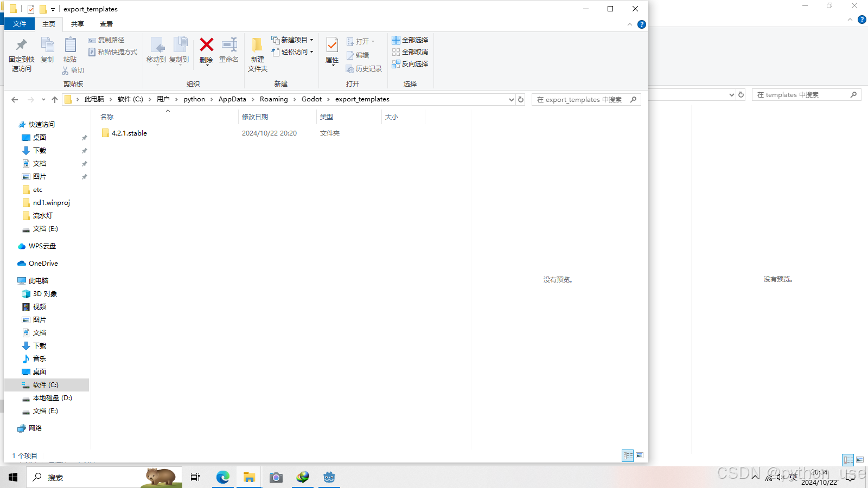Open the Windows Start menu
This screenshot has width=868, height=488.
click(13, 477)
